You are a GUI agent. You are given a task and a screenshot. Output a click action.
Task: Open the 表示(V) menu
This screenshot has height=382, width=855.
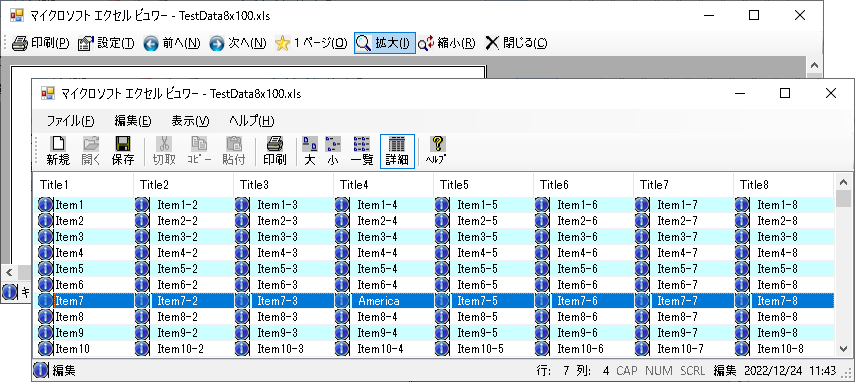point(190,121)
